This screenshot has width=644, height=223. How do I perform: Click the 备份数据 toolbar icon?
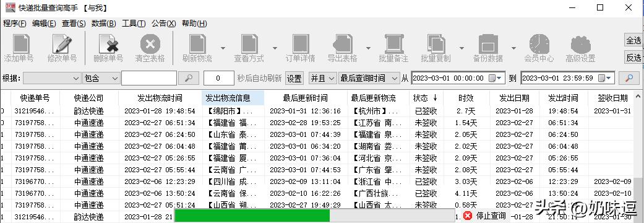click(x=488, y=43)
